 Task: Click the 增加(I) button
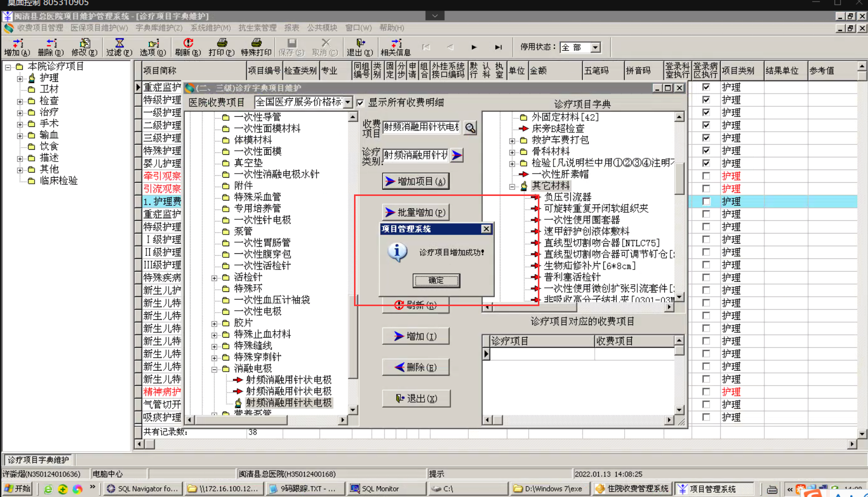(415, 336)
